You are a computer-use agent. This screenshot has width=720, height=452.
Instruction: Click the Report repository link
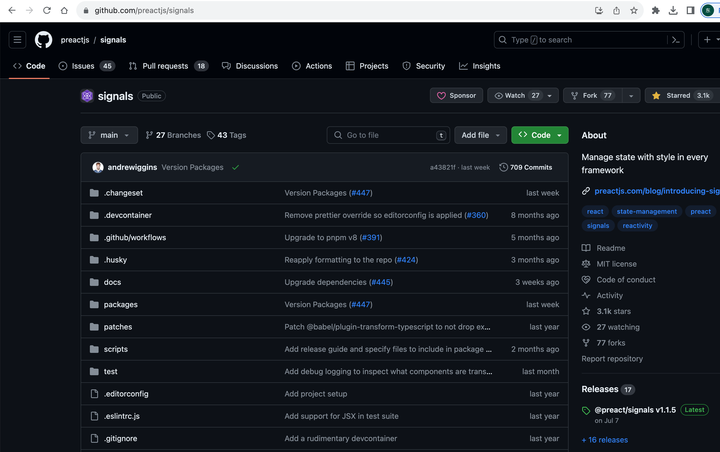612,359
